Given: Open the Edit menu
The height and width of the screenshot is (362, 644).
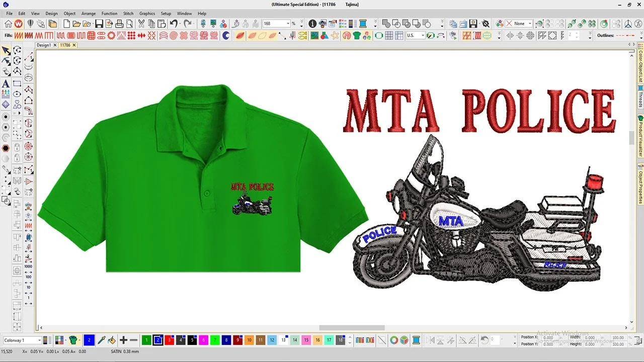Looking at the screenshot, I should (x=22, y=14).
